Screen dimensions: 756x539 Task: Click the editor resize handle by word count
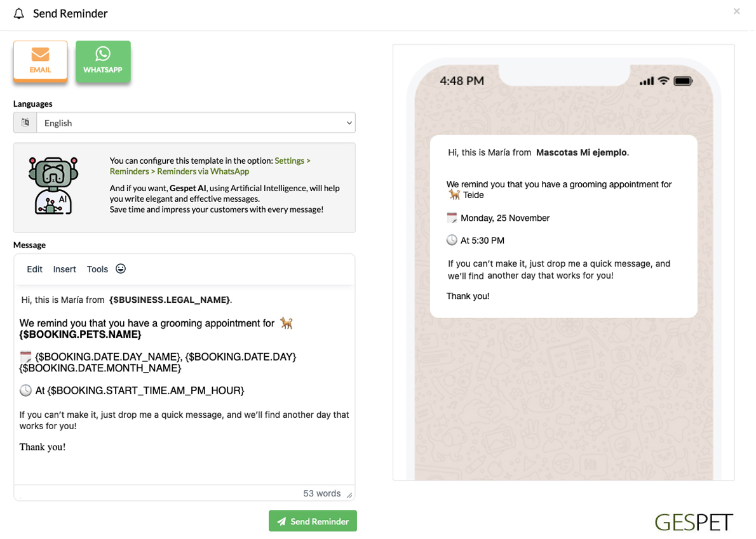tap(349, 495)
